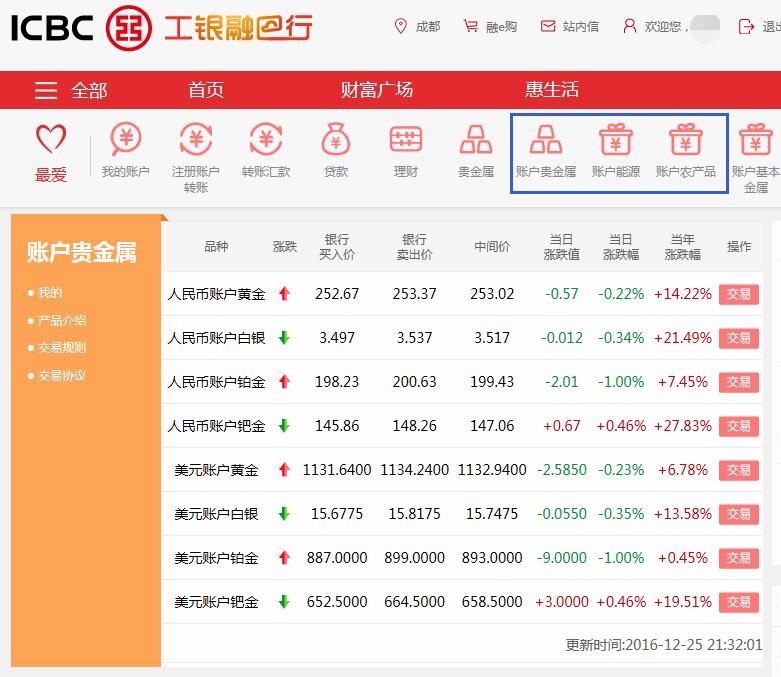Open the 账户能源 gift icon
Screen dimensions: 781x677
click(616, 139)
